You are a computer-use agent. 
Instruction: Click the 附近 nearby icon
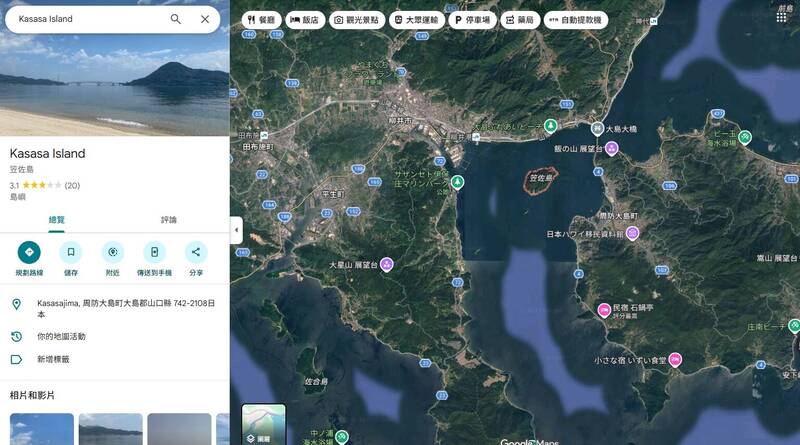[113, 252]
